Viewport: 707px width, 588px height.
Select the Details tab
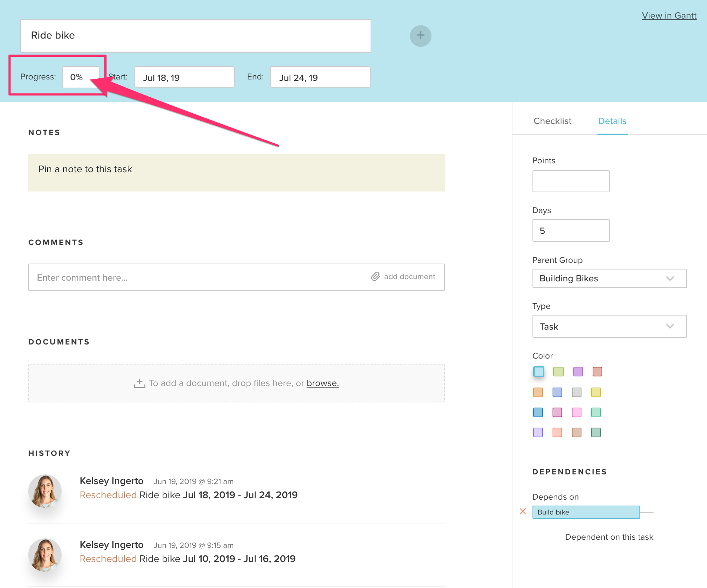(x=612, y=121)
